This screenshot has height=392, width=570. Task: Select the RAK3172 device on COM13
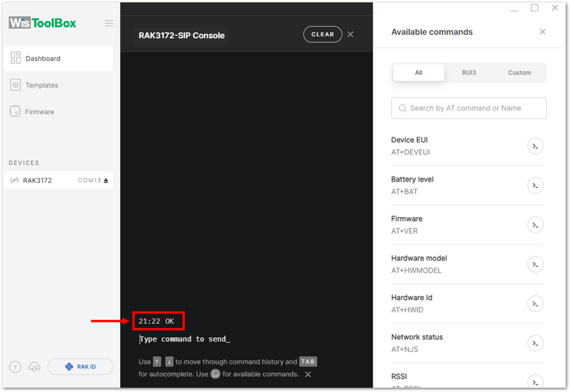(58, 180)
